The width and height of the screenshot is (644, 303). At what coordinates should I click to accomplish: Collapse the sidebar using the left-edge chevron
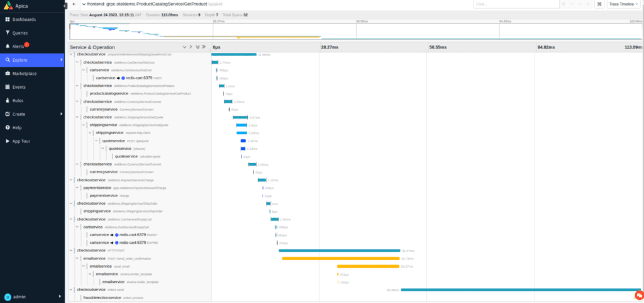65,4
